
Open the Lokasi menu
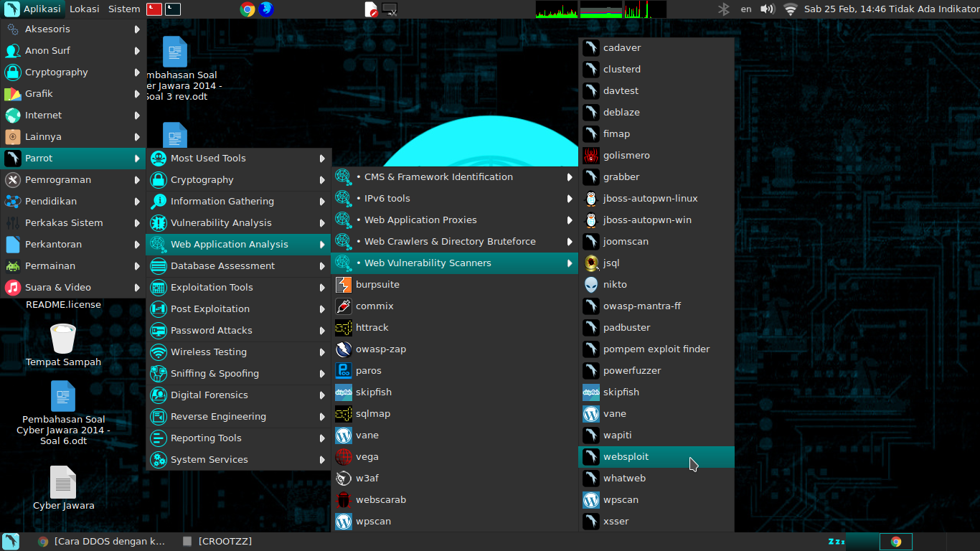click(85, 9)
